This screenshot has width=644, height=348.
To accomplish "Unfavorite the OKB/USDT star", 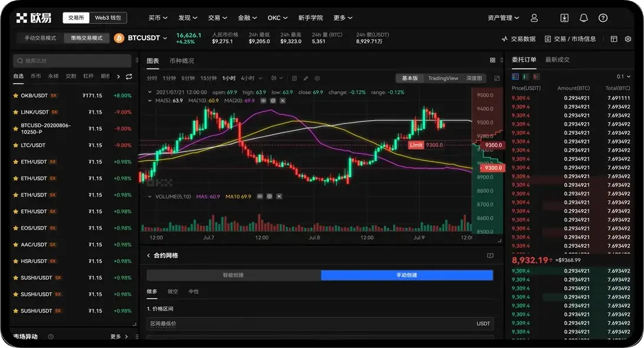I will pos(15,96).
